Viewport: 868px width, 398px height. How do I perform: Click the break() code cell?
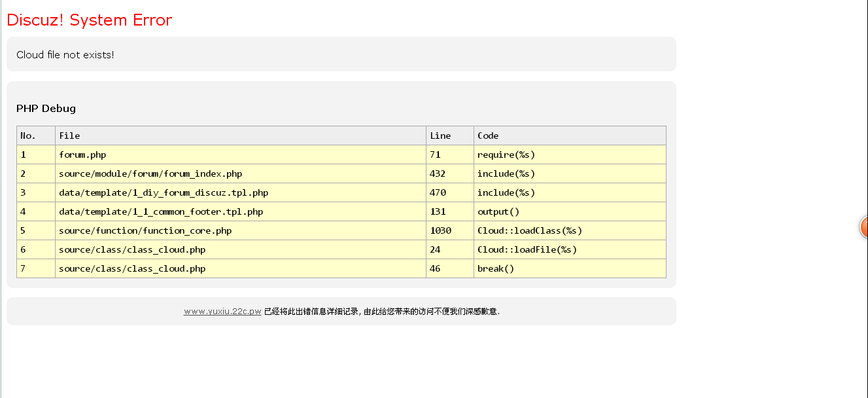click(570, 268)
